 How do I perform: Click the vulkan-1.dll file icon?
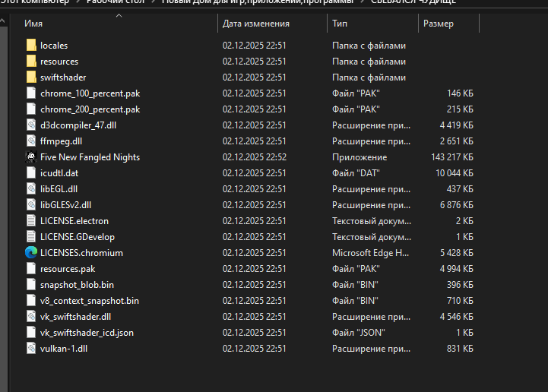[x=31, y=349]
